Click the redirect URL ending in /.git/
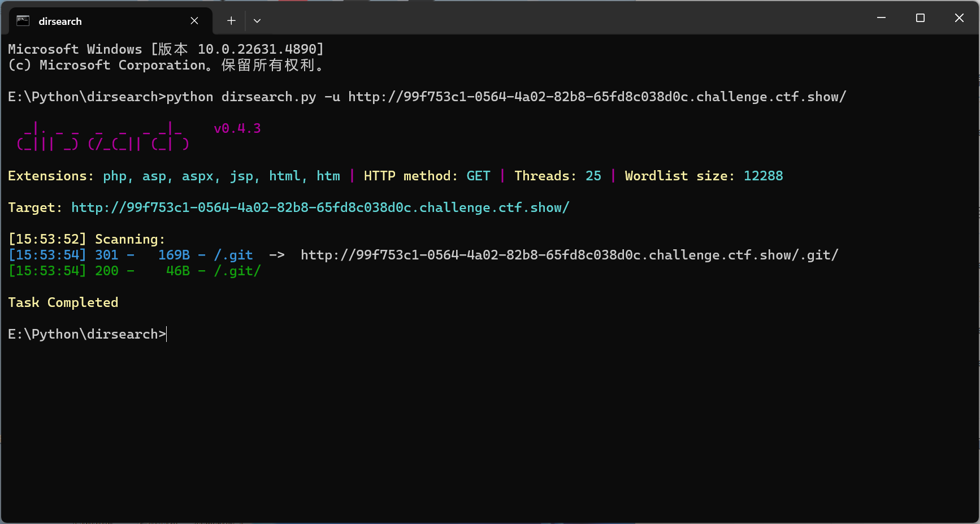This screenshot has height=524, width=980. coord(569,255)
